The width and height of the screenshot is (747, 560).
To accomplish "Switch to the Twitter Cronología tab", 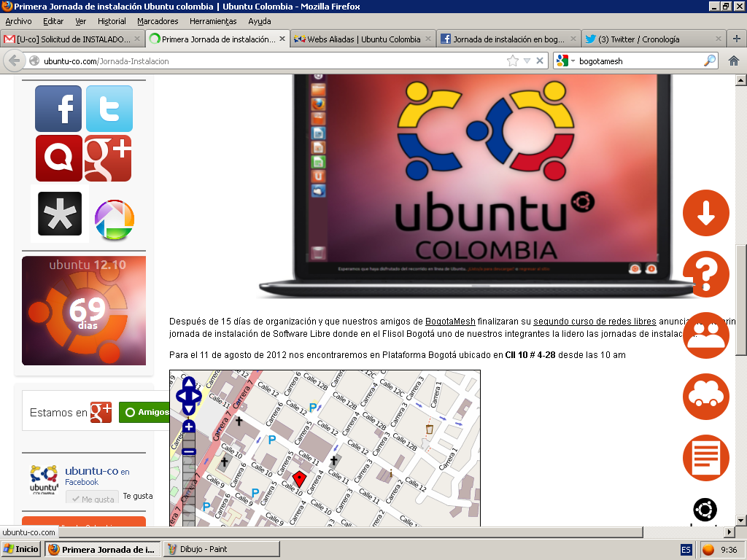I will (654, 39).
